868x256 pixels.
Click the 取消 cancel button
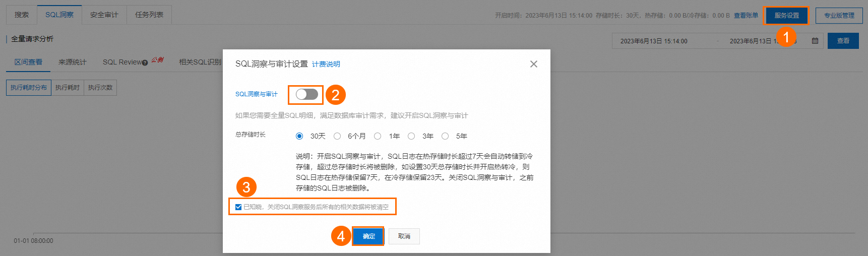click(x=404, y=236)
